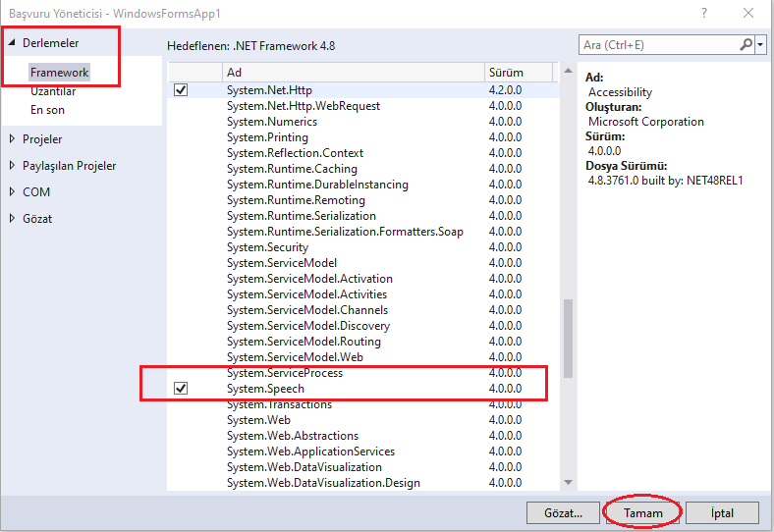Image resolution: width=774 pixels, height=532 pixels.
Task: Select the System.Web.DataVisualization.Design row
Action: click(362, 483)
